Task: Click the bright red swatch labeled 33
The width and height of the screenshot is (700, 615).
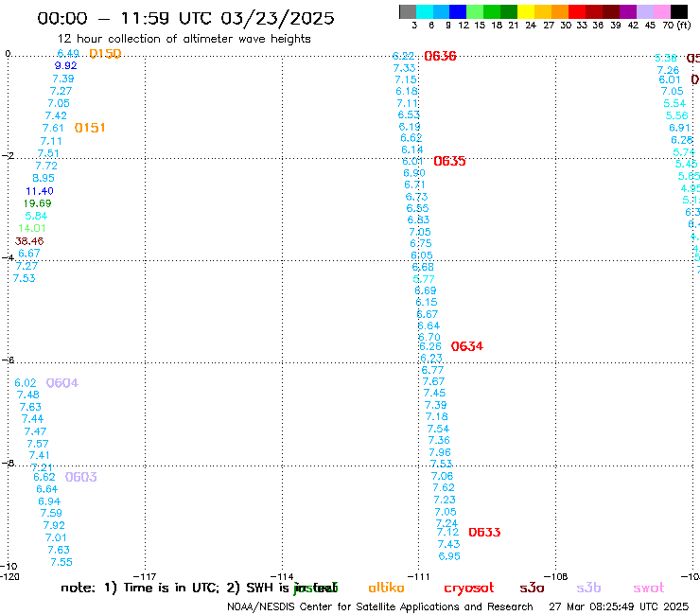Action: (577, 11)
